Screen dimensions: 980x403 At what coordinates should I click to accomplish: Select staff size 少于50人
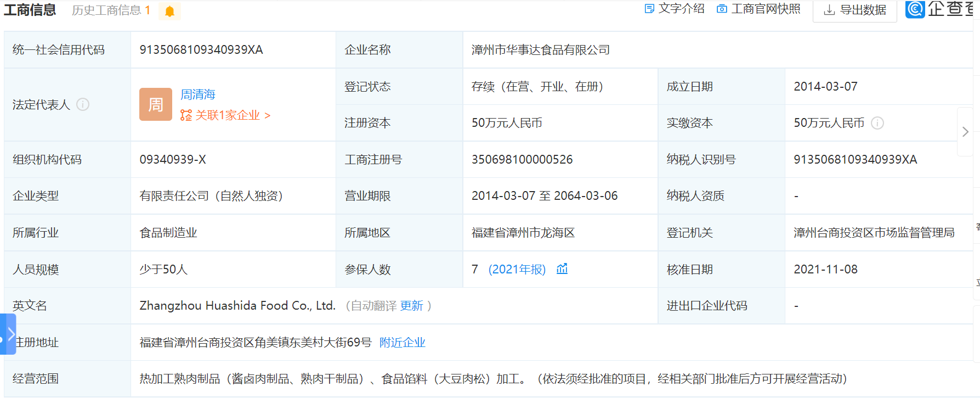(x=163, y=270)
